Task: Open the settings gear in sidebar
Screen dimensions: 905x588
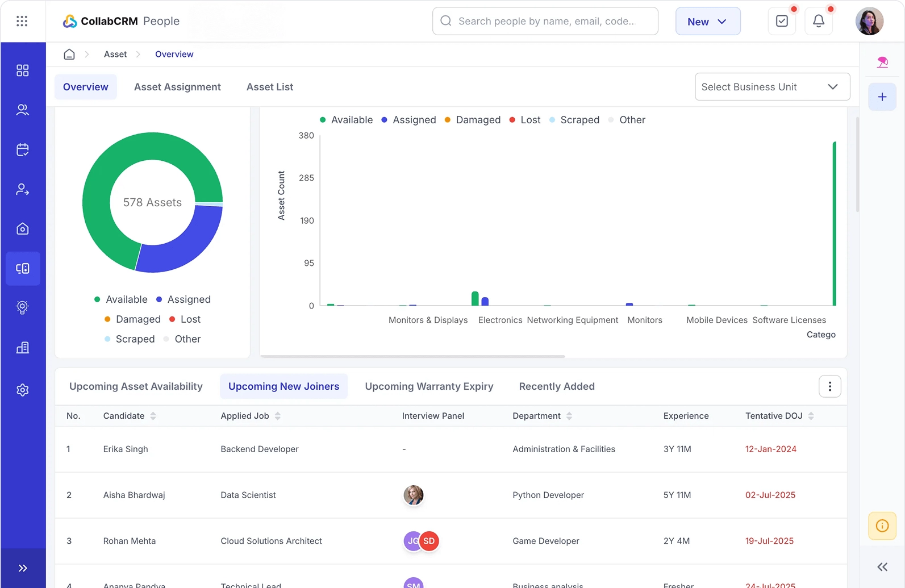Action: coord(23,390)
